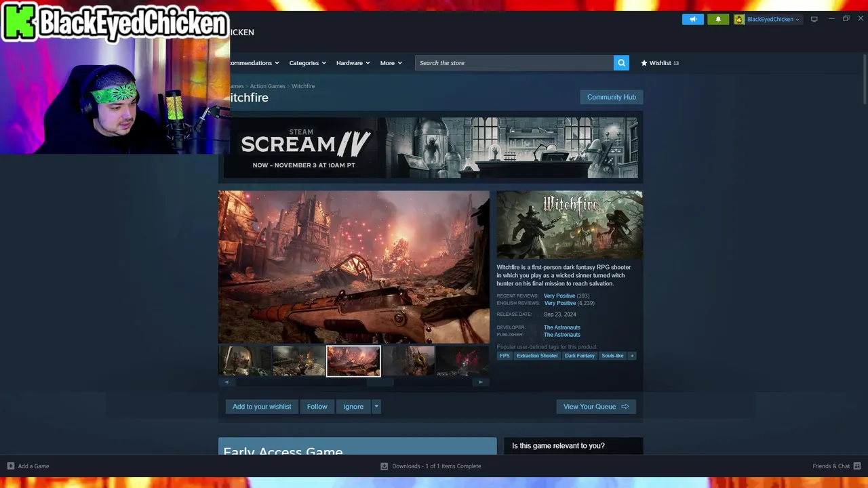Select the second screenshot thumbnail
The width and height of the screenshot is (868, 488).
coord(299,361)
